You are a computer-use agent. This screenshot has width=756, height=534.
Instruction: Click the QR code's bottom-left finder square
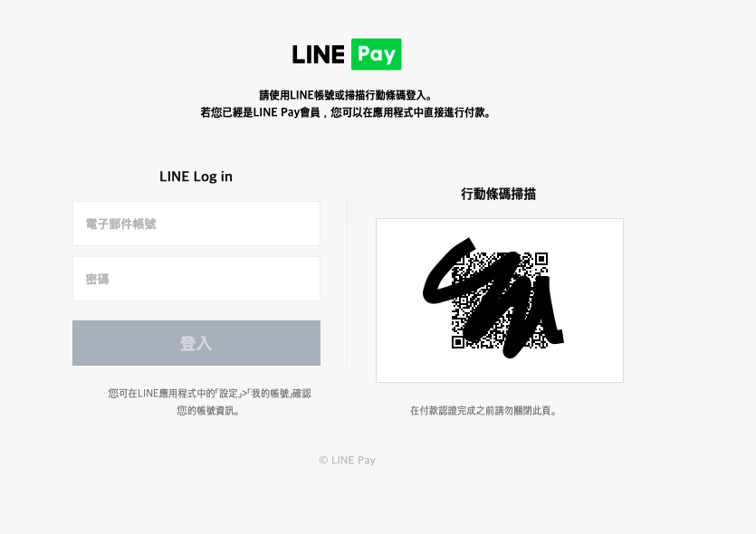(x=458, y=342)
